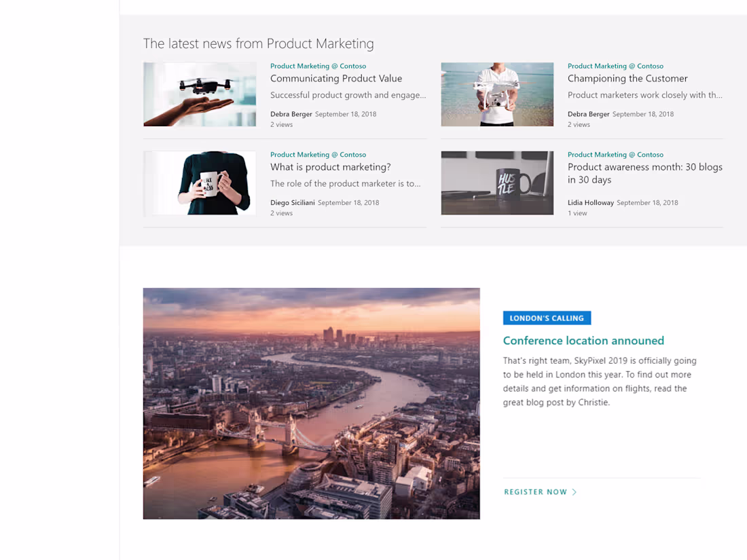Click the chevron arrow next to REGISTER NOW

click(x=574, y=491)
